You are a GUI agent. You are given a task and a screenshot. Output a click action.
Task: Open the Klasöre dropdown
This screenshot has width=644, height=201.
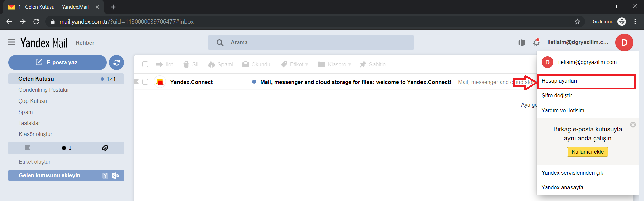click(x=335, y=64)
